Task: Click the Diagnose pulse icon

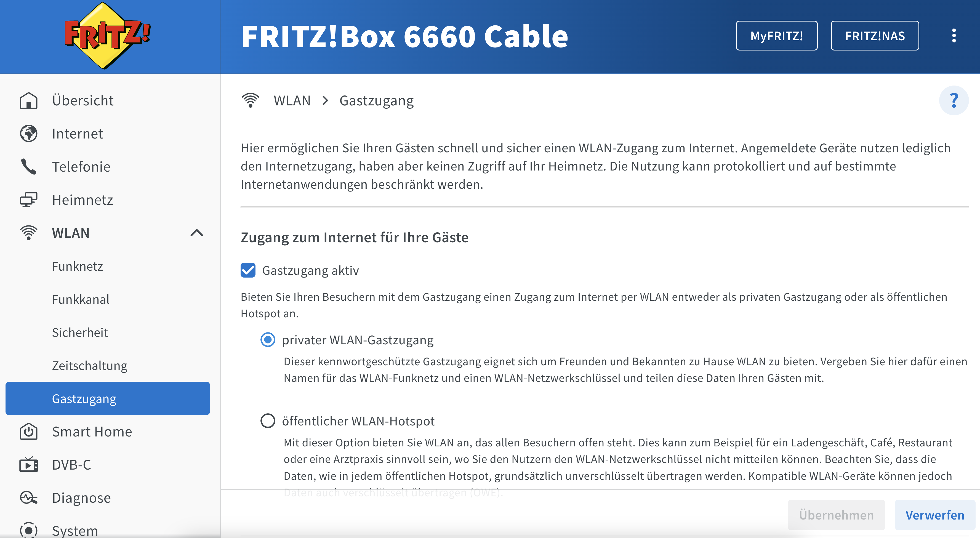Action: click(28, 498)
